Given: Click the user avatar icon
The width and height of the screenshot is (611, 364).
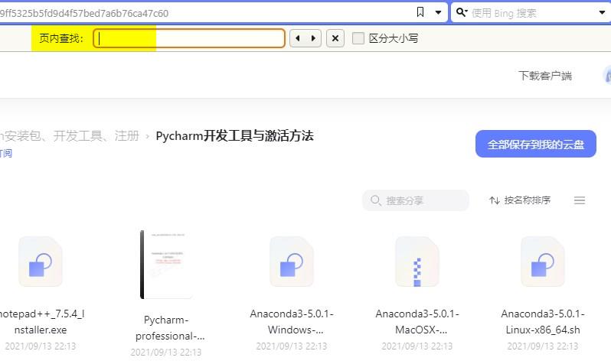Looking at the screenshot, I should tap(607, 75).
